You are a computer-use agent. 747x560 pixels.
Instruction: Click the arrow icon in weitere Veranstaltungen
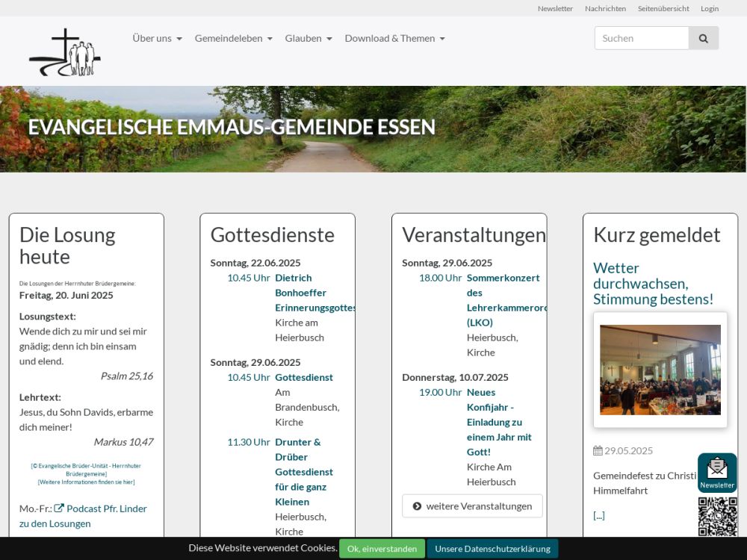point(417,506)
